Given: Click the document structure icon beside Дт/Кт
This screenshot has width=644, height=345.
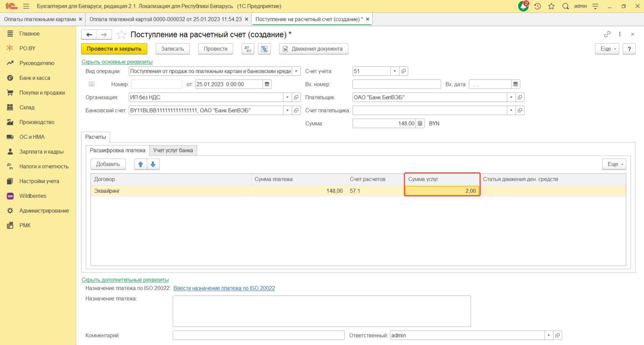Looking at the screenshot, I should [264, 49].
